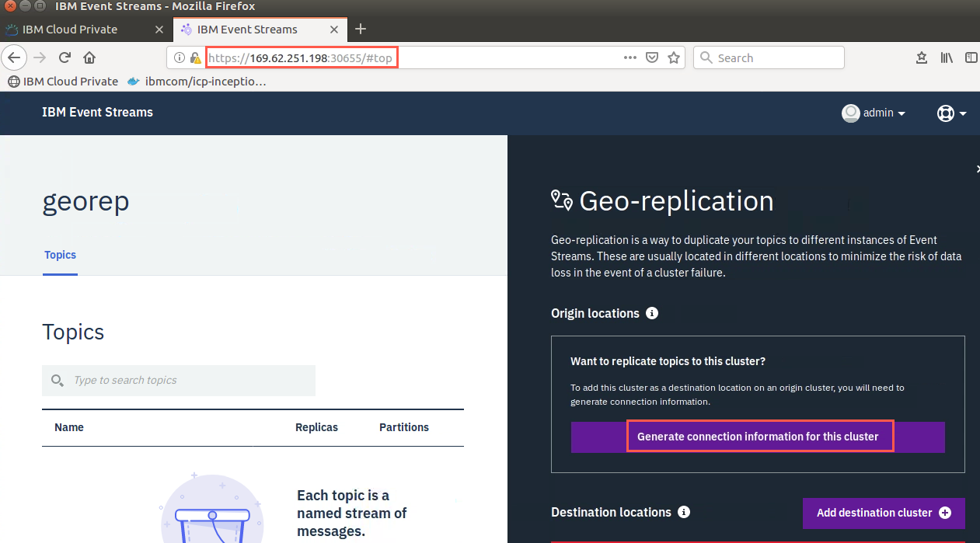Open IBM Cloud Private bookmark
980x543 pixels.
point(63,81)
